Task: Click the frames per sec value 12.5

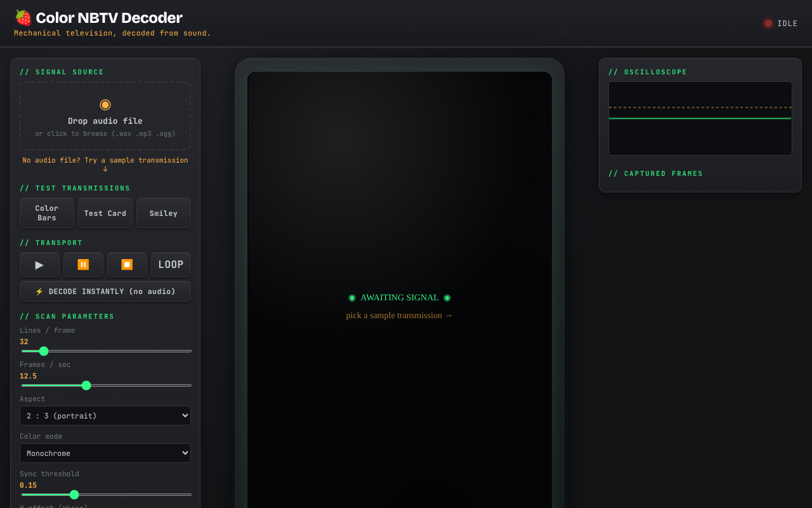Action: tap(28, 376)
